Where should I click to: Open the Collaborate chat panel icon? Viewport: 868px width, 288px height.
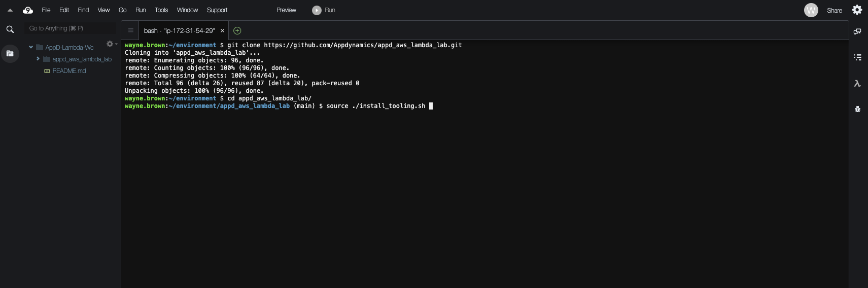[857, 31]
